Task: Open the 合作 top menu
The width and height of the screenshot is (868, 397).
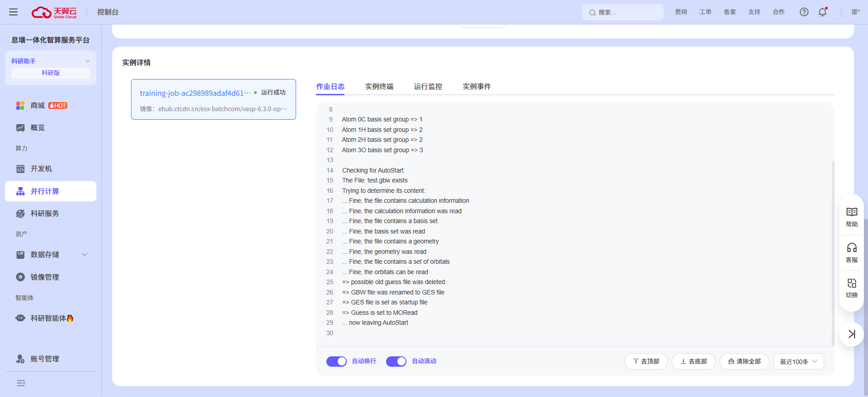Action: pos(778,12)
